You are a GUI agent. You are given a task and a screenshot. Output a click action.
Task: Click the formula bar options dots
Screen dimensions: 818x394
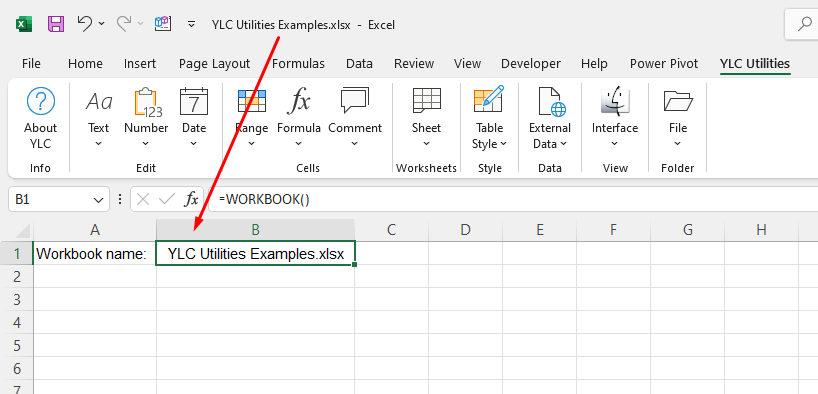pyautogui.click(x=121, y=199)
